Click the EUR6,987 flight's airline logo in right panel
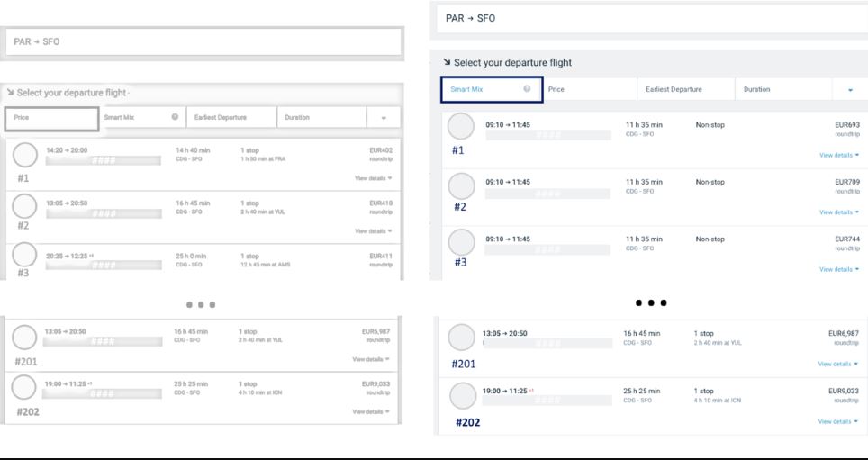 (x=461, y=337)
